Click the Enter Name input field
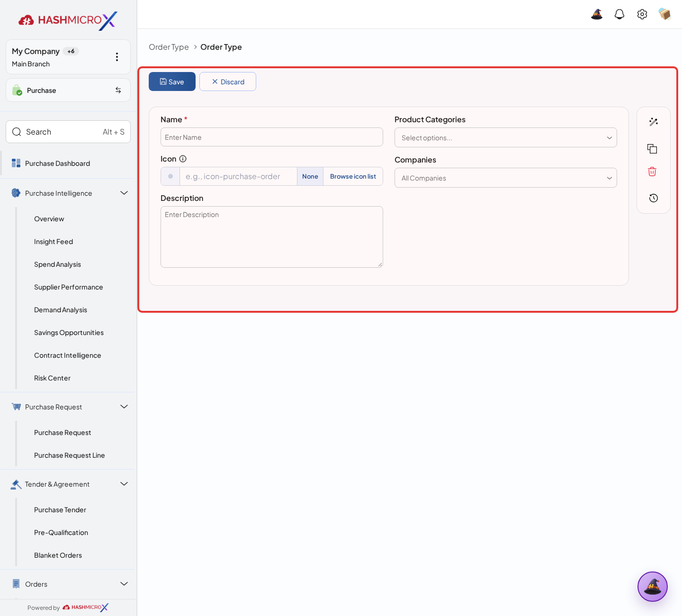Viewport: 682px width, 616px height. [272, 137]
